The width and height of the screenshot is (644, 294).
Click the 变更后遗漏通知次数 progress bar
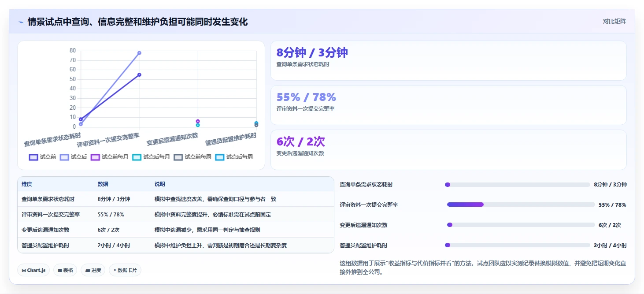(x=521, y=225)
